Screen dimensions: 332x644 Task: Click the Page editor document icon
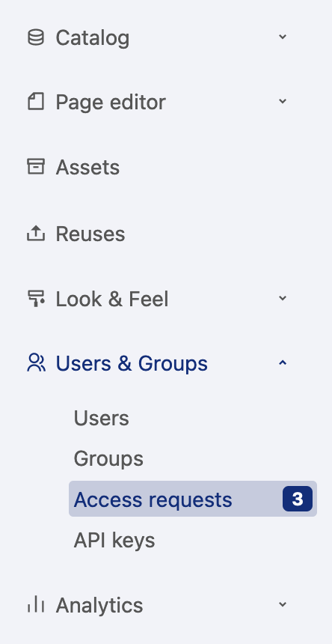(x=36, y=101)
